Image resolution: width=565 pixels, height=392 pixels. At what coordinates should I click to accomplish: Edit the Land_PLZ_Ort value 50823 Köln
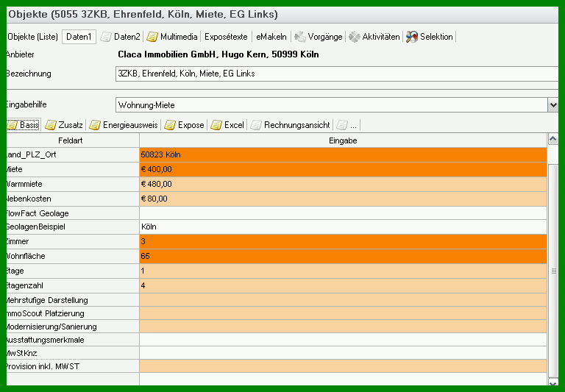click(x=343, y=154)
